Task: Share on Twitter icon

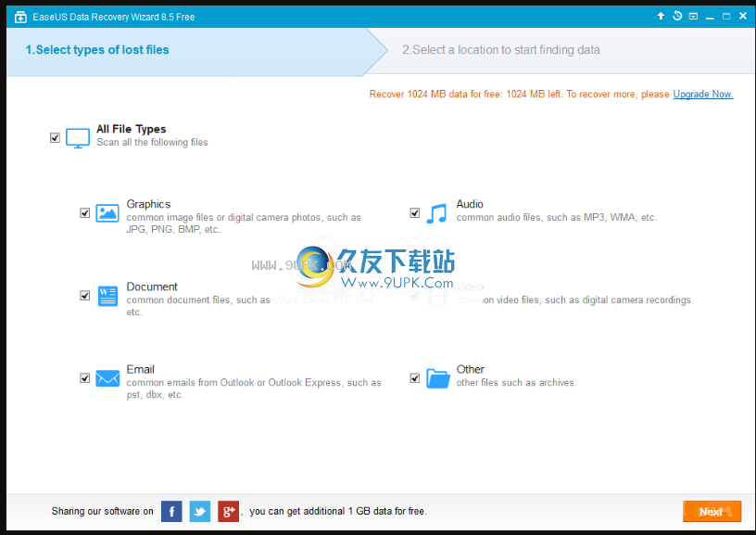Action: tap(200, 512)
